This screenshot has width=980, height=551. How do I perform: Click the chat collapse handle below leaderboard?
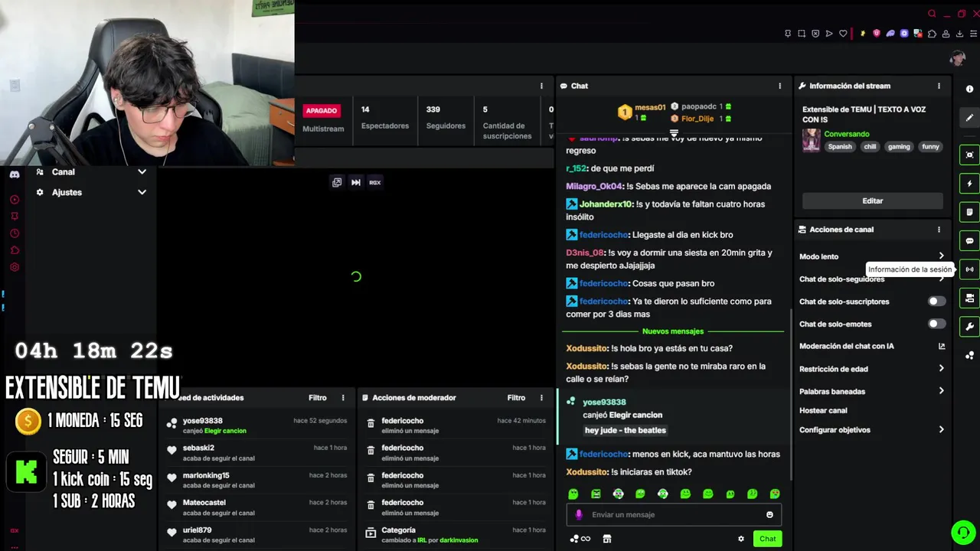[674, 133]
